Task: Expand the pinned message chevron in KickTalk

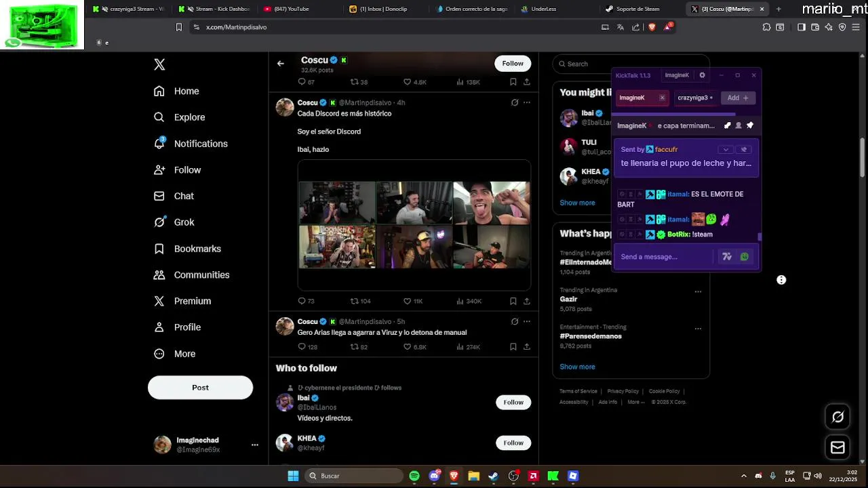Action: pos(726,149)
